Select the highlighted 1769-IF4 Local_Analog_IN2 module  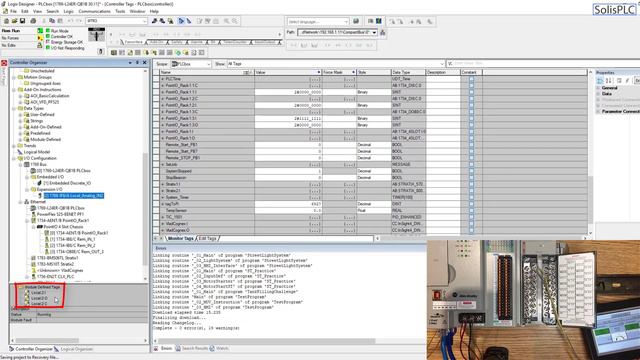(x=73, y=196)
